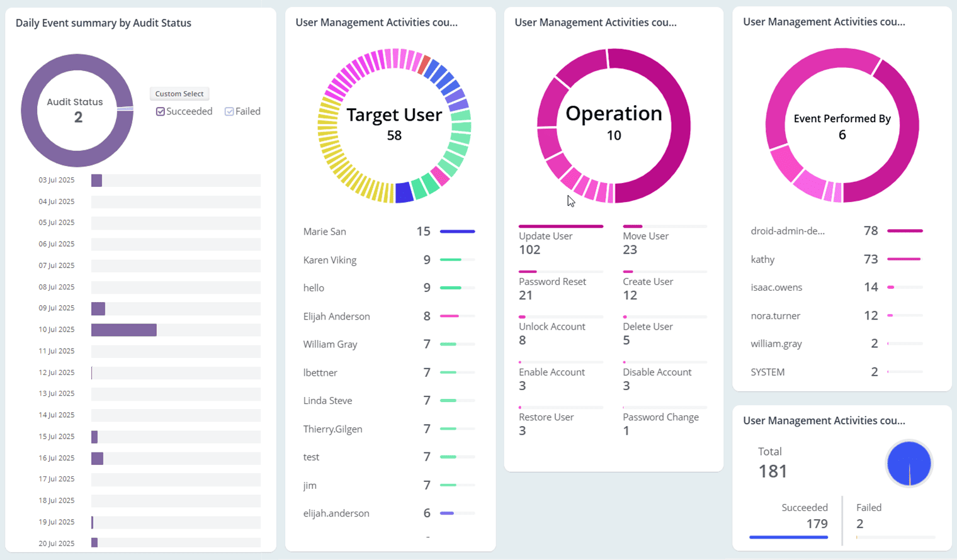Click the center of the Audit Status donut
The height and width of the screenshot is (560, 957).
[x=77, y=110]
